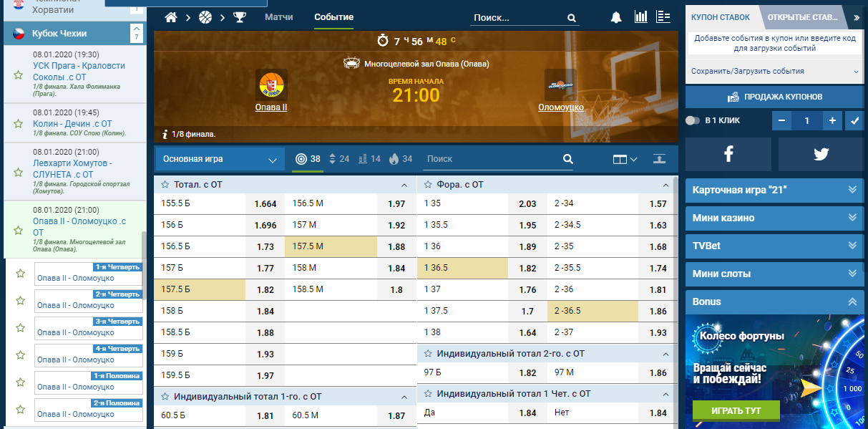Click the trophy tournament icon

239,17
